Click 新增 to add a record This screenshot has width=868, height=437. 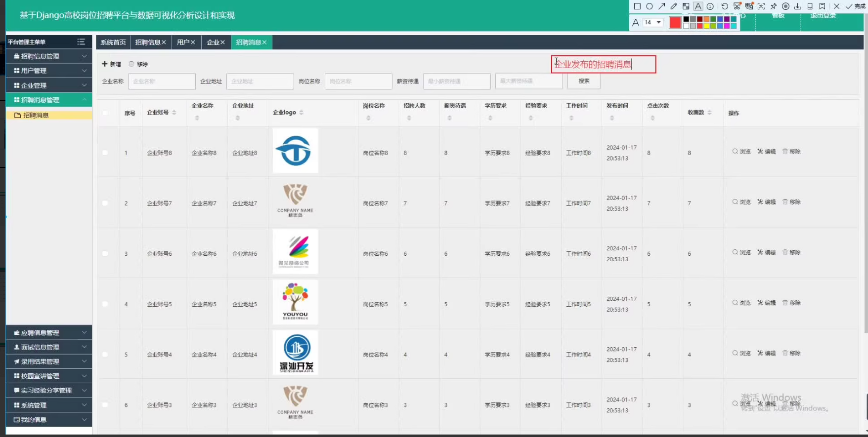111,64
